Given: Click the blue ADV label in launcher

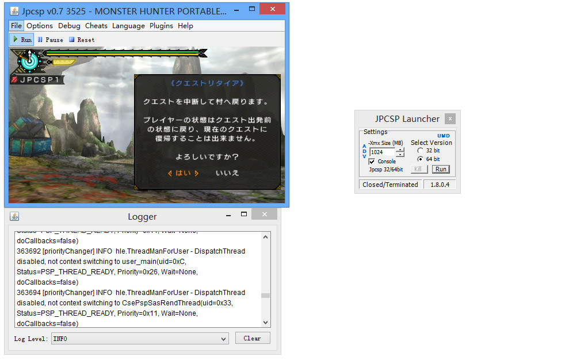Looking at the screenshot, I should (364, 151).
